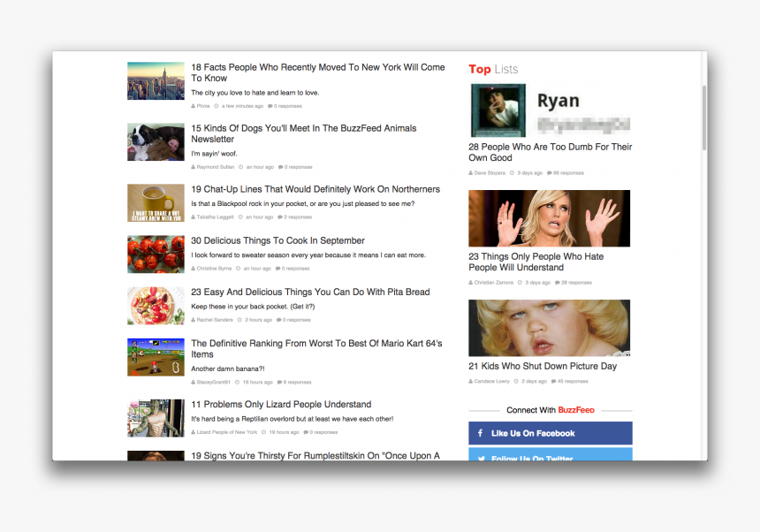Open the yellow mug article thumbnail

156,202
